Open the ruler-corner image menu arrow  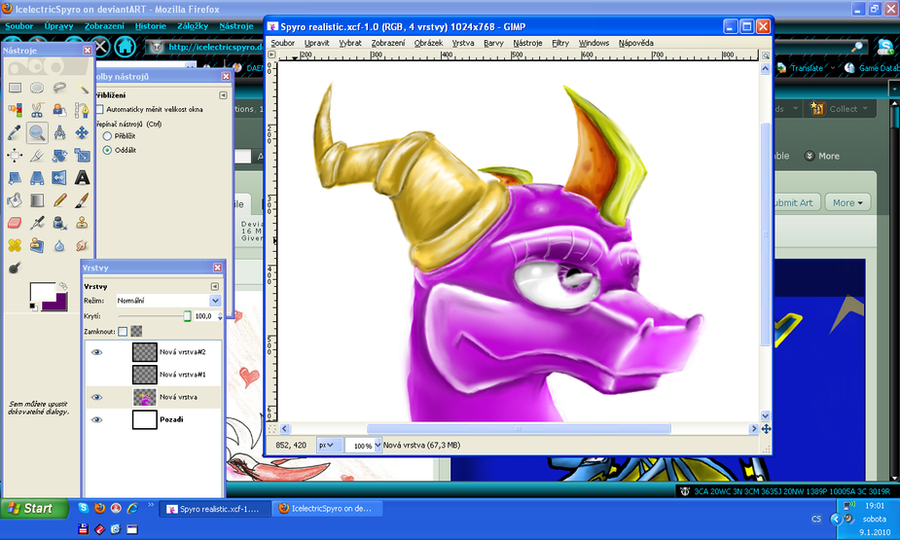click(x=272, y=55)
